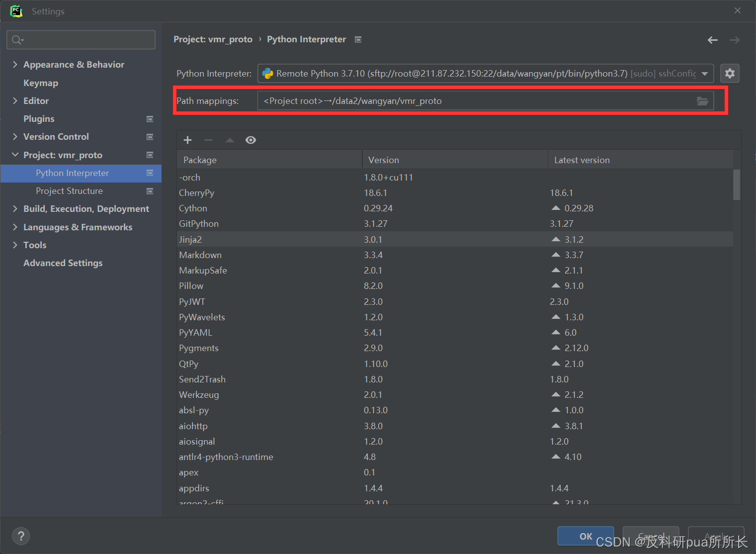Click the package list scrollbar

pyautogui.click(x=737, y=185)
